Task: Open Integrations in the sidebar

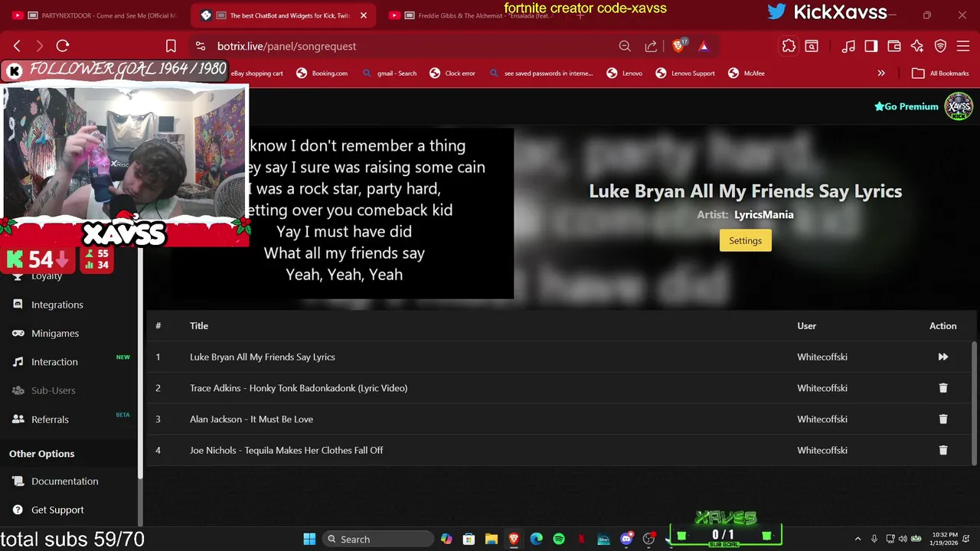Action: pyautogui.click(x=57, y=305)
